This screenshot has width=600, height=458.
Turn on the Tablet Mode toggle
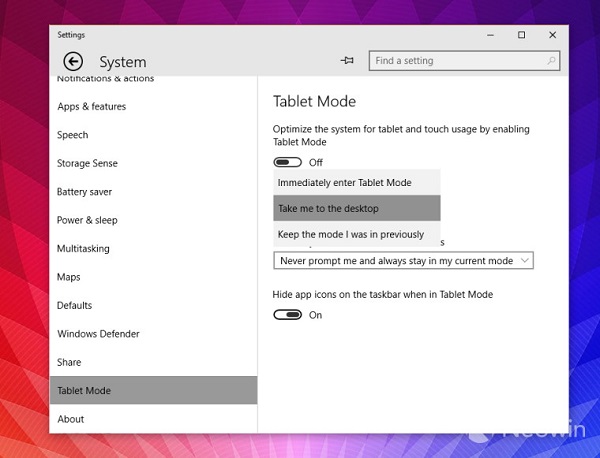pyautogui.click(x=287, y=162)
